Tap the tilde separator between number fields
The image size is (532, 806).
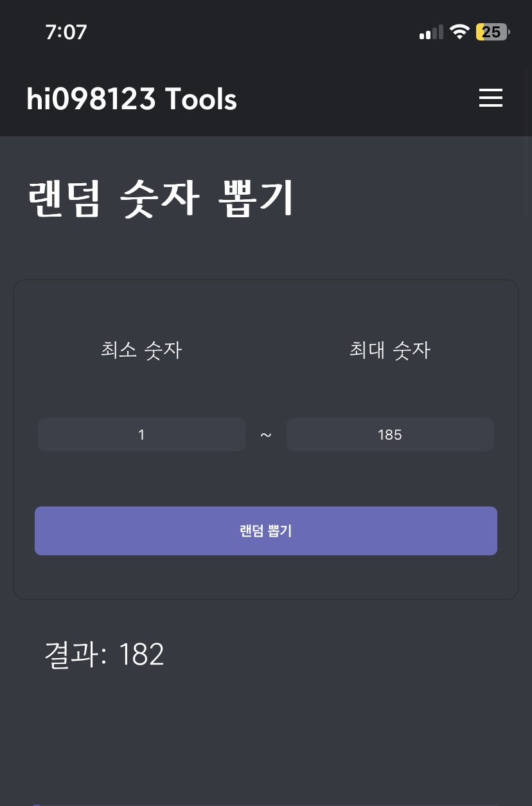[266, 436]
